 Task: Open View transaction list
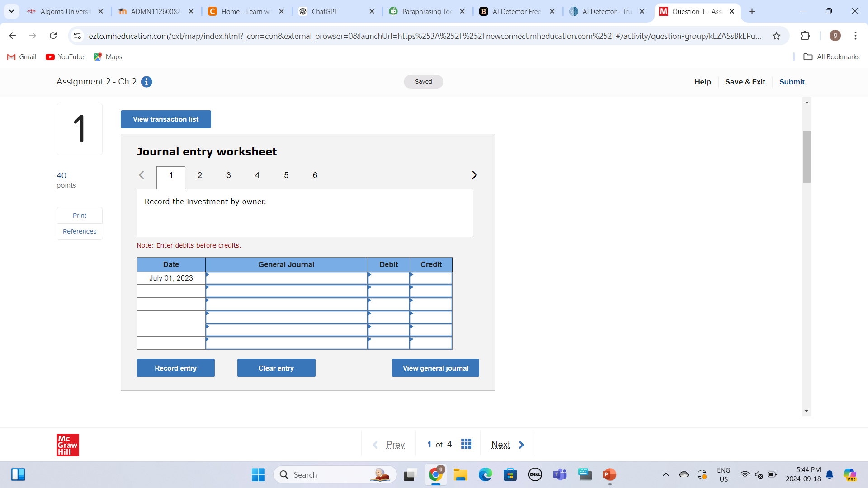(165, 119)
